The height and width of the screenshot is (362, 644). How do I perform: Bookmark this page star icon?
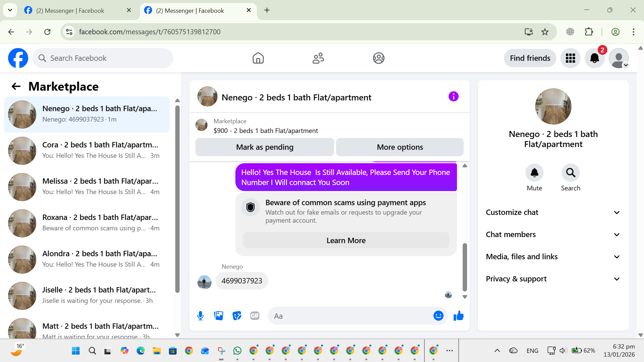(x=545, y=32)
